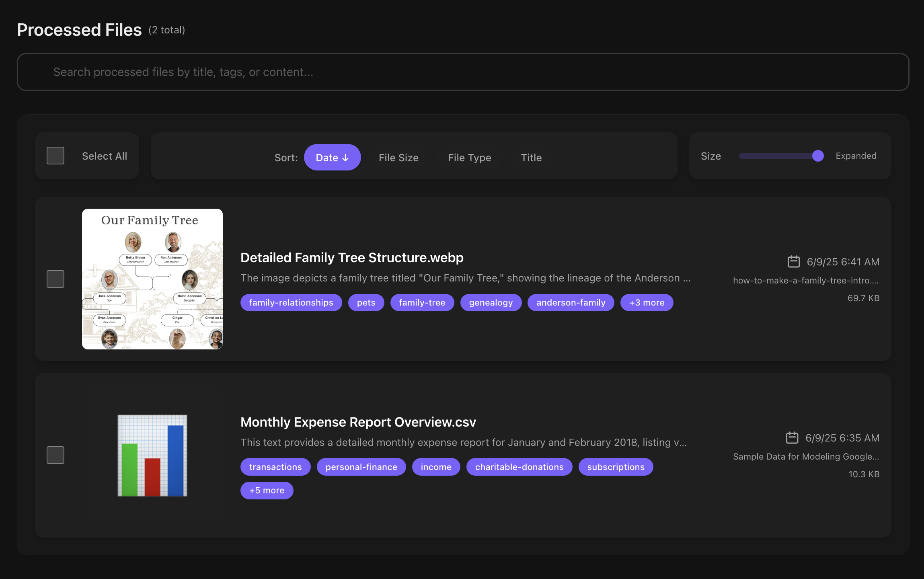The image size is (924, 579).
Task: Check the Detailed Family Tree file checkbox
Action: coord(55,278)
